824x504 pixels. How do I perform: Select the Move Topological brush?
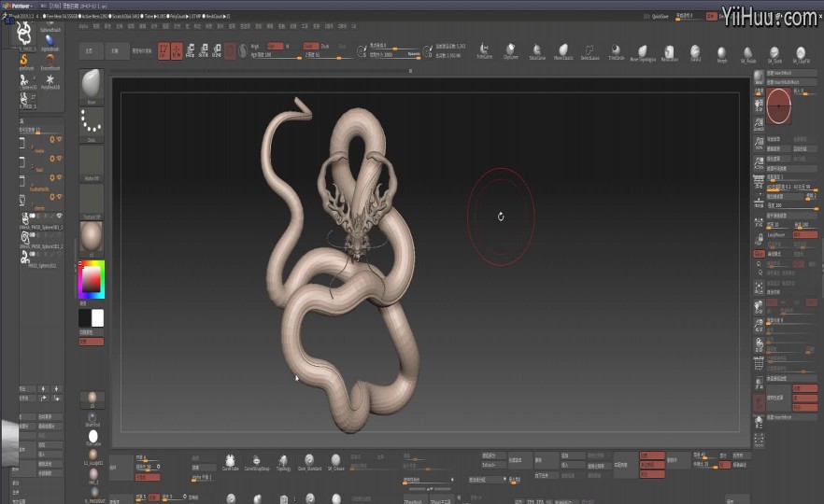pos(642,51)
